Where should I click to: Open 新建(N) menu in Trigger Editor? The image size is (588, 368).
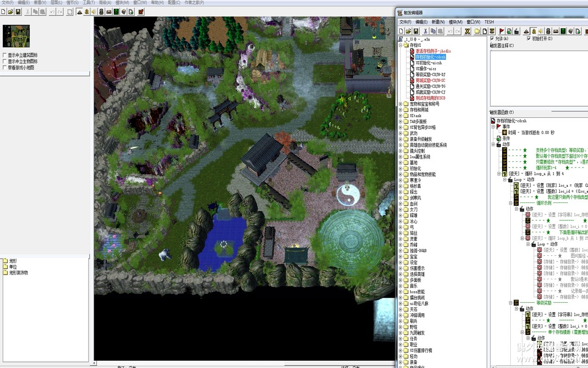click(x=438, y=22)
